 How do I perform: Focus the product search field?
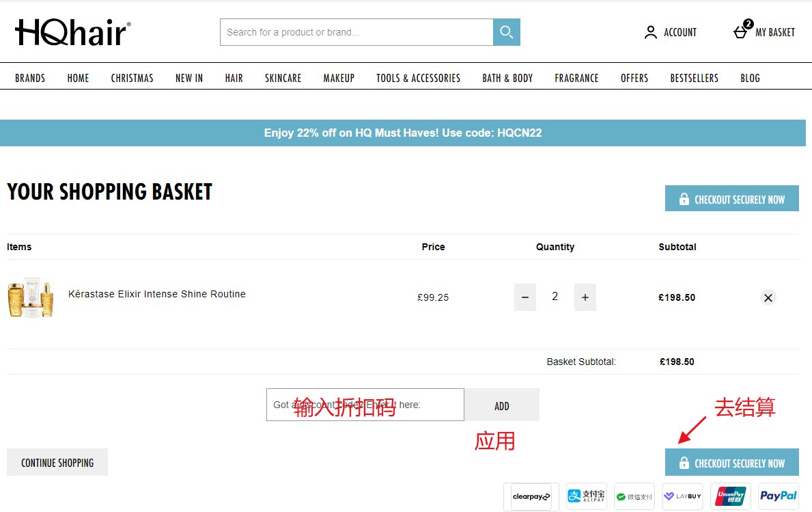coord(356,32)
